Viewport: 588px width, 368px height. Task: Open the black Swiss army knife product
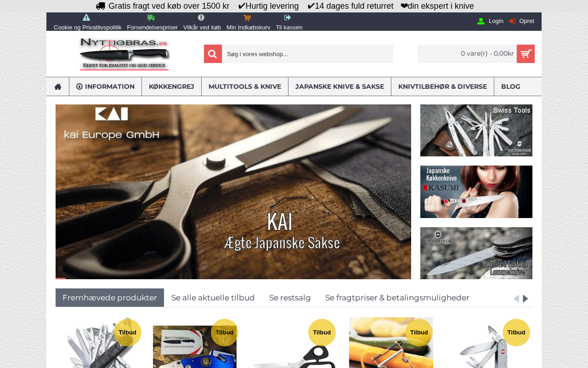point(97,343)
